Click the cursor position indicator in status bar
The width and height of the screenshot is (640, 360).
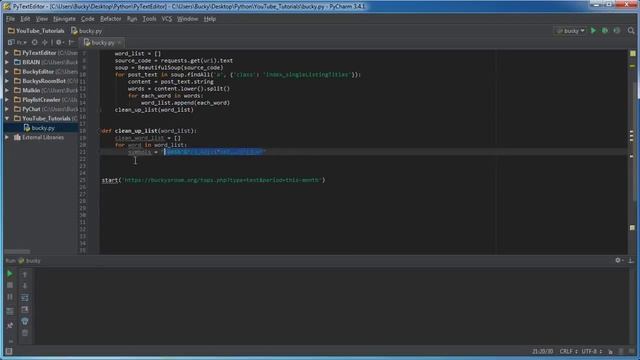pos(542,351)
